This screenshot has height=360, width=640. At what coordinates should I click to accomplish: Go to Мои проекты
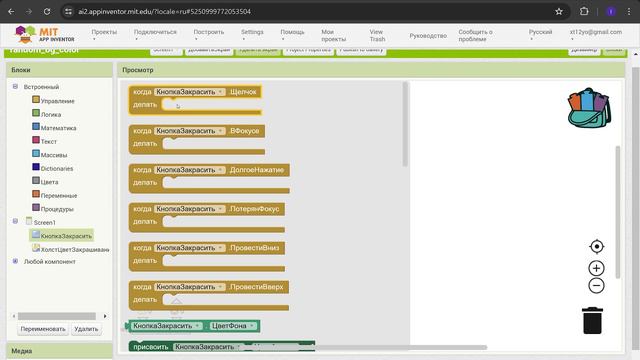tap(333, 36)
